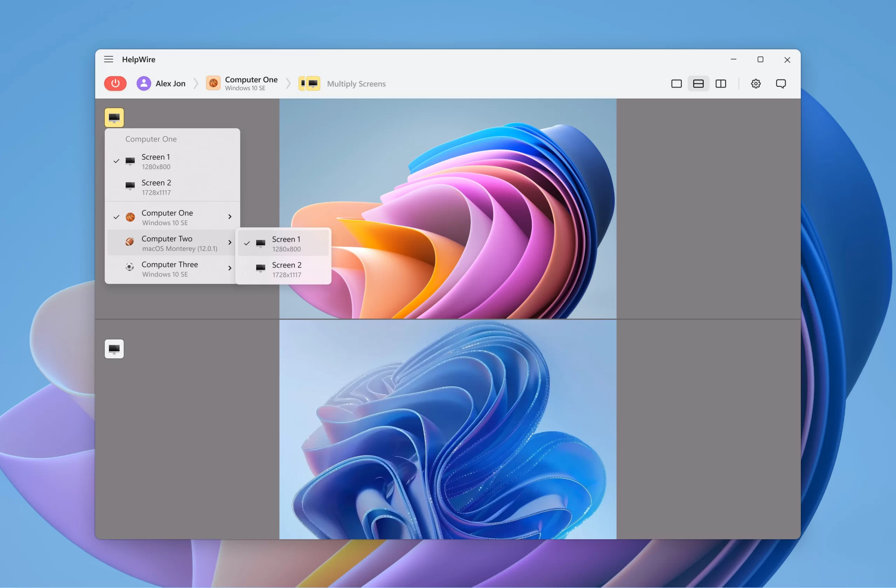This screenshot has width=896, height=588.
Task: Click the Multiply Screens yellow monitor icon
Action: (x=309, y=83)
